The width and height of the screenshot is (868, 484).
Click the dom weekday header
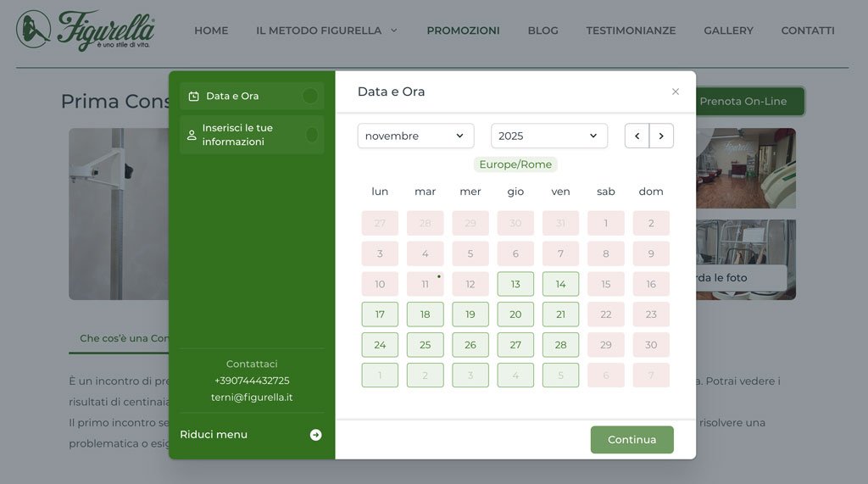point(651,192)
